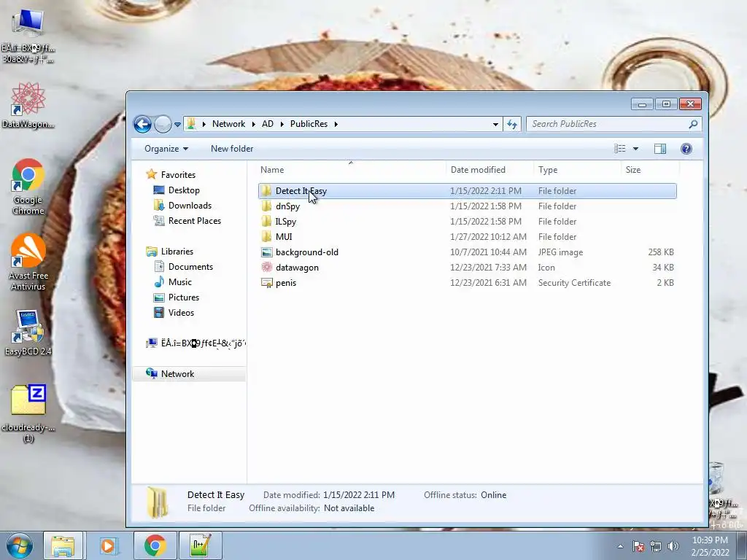The width and height of the screenshot is (747, 560).
Task: Show the preview pane
Action: click(659, 149)
